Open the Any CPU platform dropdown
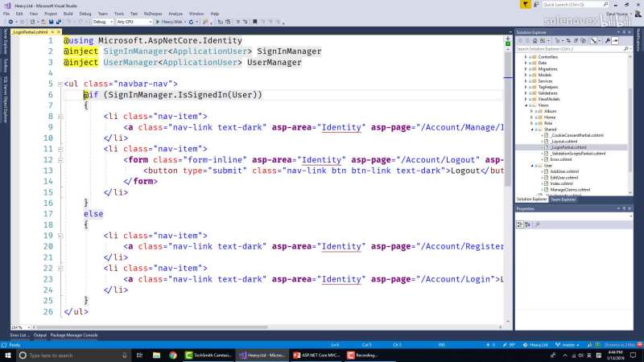The image size is (644, 362). [x=134, y=22]
